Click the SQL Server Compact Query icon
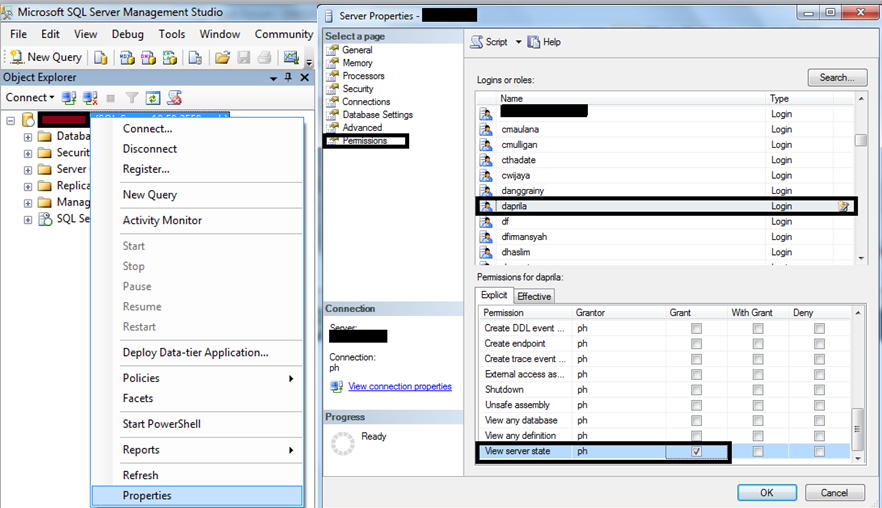This screenshot has height=508, width=882. click(195, 57)
